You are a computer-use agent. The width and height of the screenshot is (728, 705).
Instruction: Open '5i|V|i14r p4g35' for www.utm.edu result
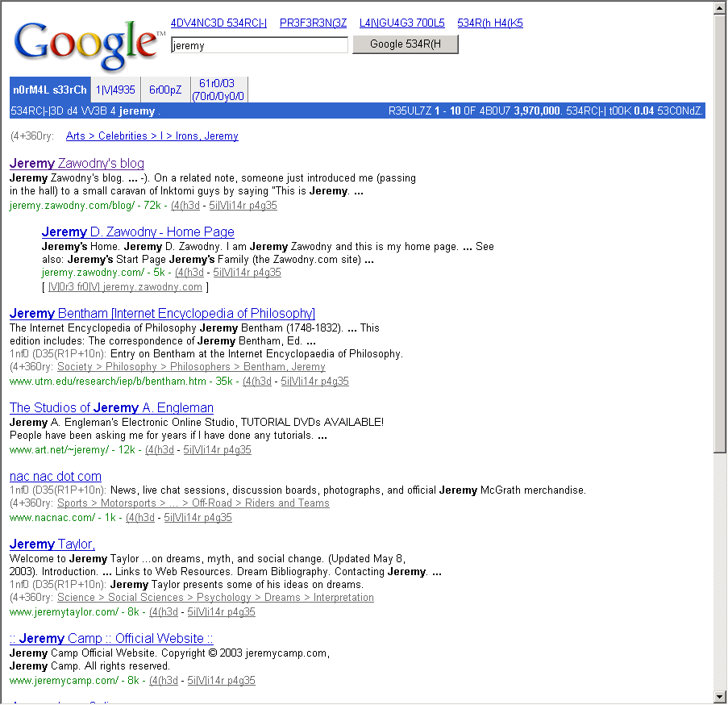coord(314,382)
